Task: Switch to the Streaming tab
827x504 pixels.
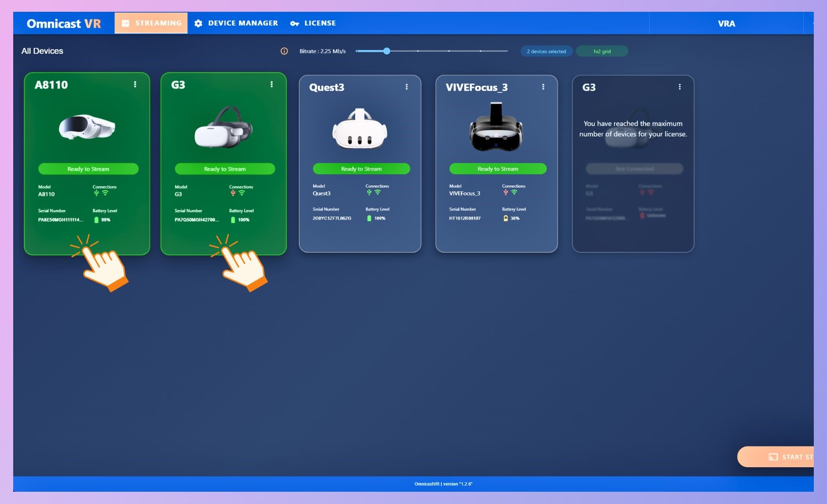Action: (151, 23)
